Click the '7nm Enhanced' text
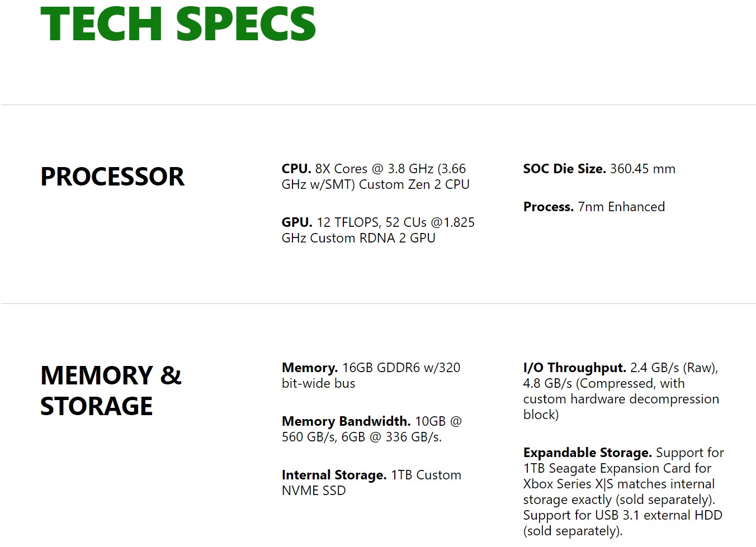The height and width of the screenshot is (547, 756). pyautogui.click(x=621, y=207)
